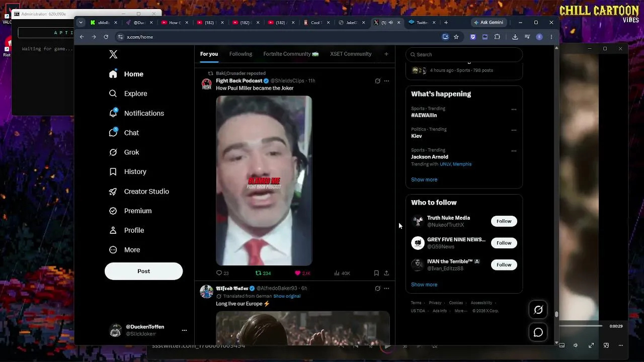
Task: Open a new Chrome tab
Action: coord(446,23)
